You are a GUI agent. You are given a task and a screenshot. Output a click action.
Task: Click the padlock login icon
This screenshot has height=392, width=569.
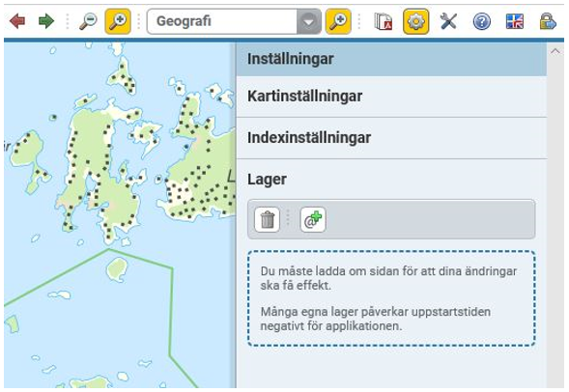click(x=548, y=21)
